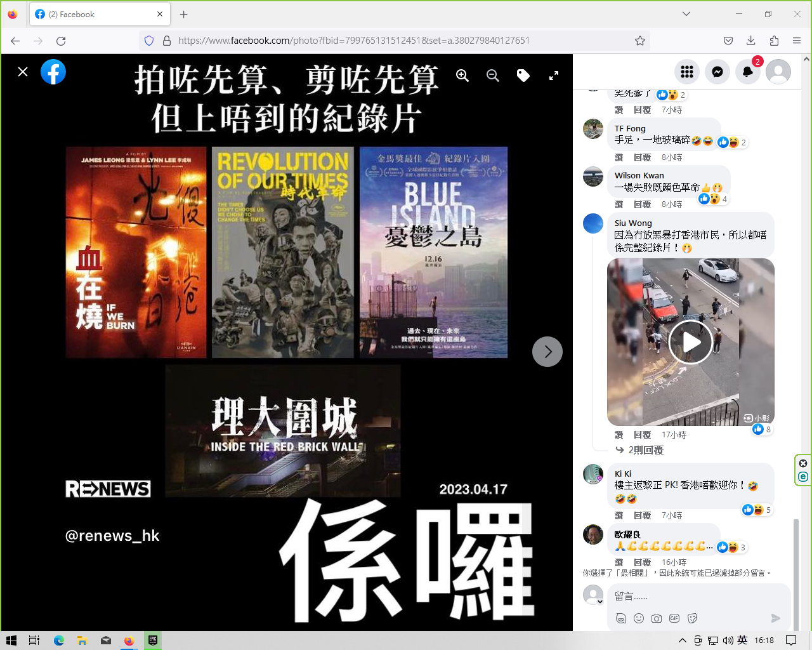Image resolution: width=812 pixels, height=650 pixels.
Task: Go back in Firefox
Action: coord(15,41)
